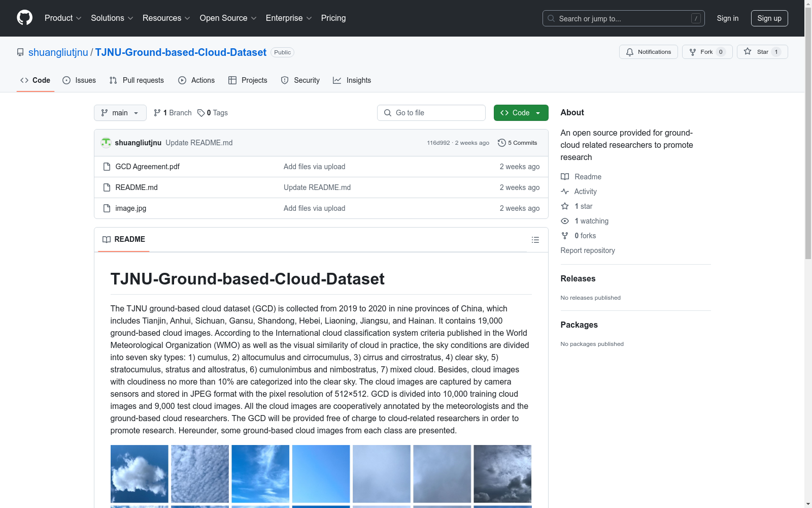Click file icon next to README.md
The image size is (812, 508).
pos(107,187)
